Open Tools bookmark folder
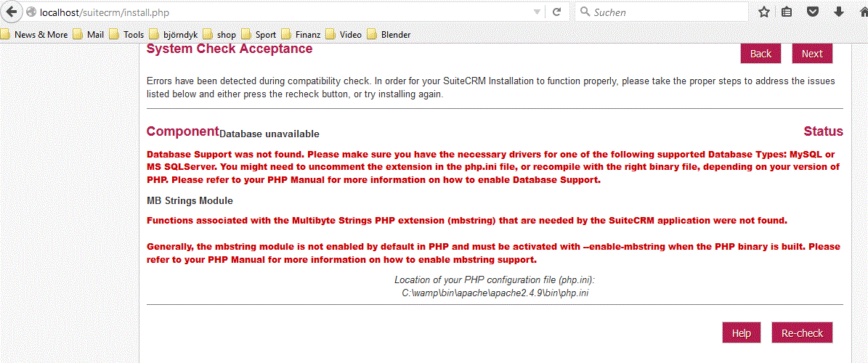The width and height of the screenshot is (868, 363). coord(127,34)
